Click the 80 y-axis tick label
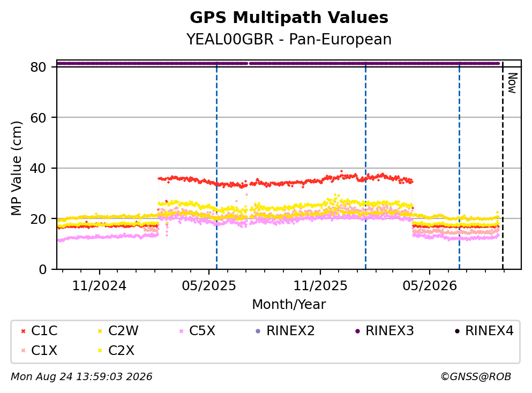This screenshot has width=532, height=393. click(x=39, y=67)
